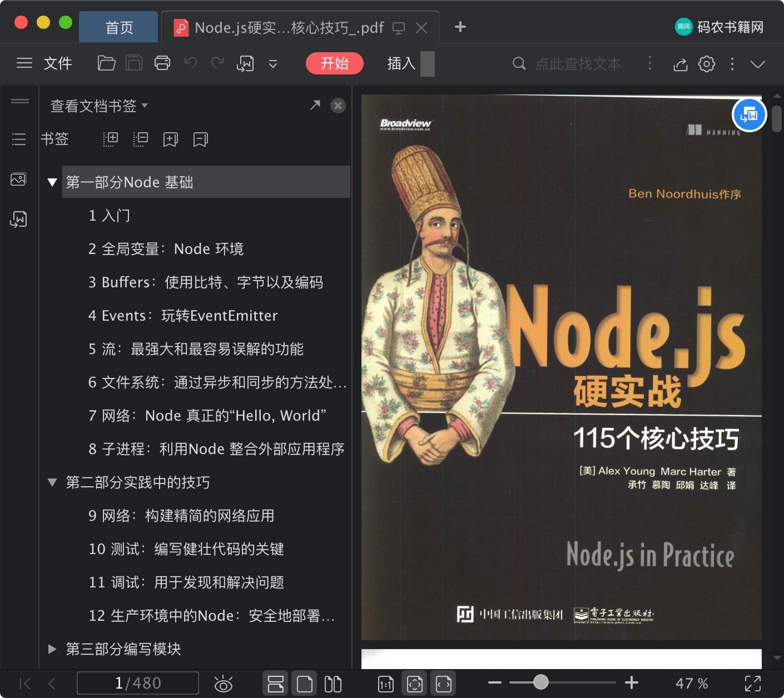Toggle the bookmarks list sidebar icon
784x698 pixels.
coord(19,139)
